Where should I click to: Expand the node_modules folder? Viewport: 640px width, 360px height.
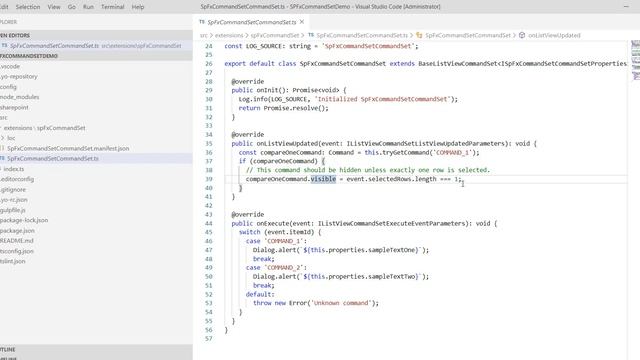[x=20, y=97]
